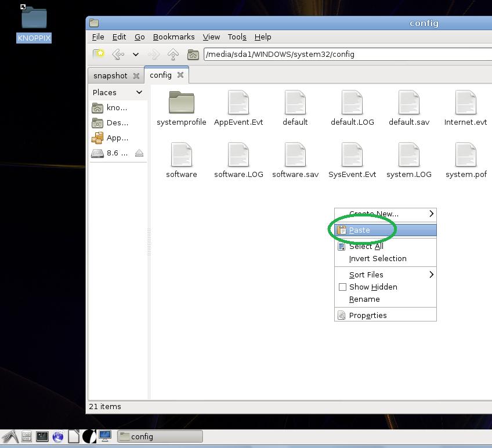Select the default file icon
The image size is (492, 448).
tap(295, 102)
